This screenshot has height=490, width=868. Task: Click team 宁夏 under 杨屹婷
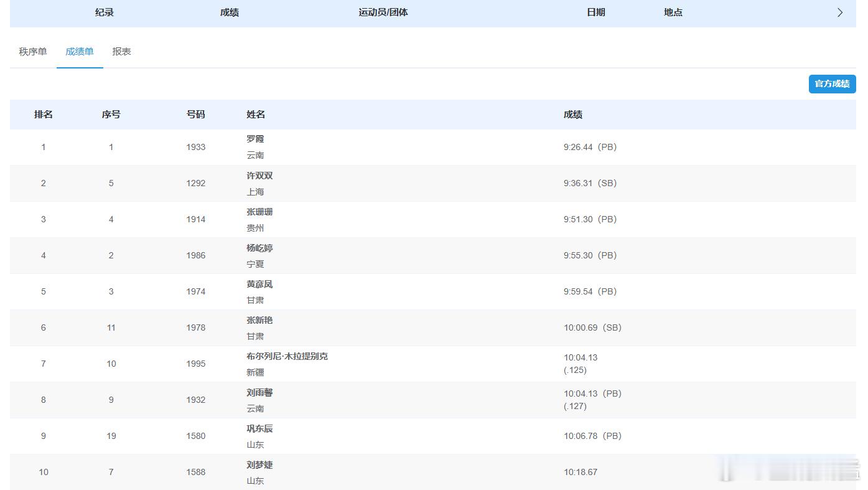coord(255,264)
